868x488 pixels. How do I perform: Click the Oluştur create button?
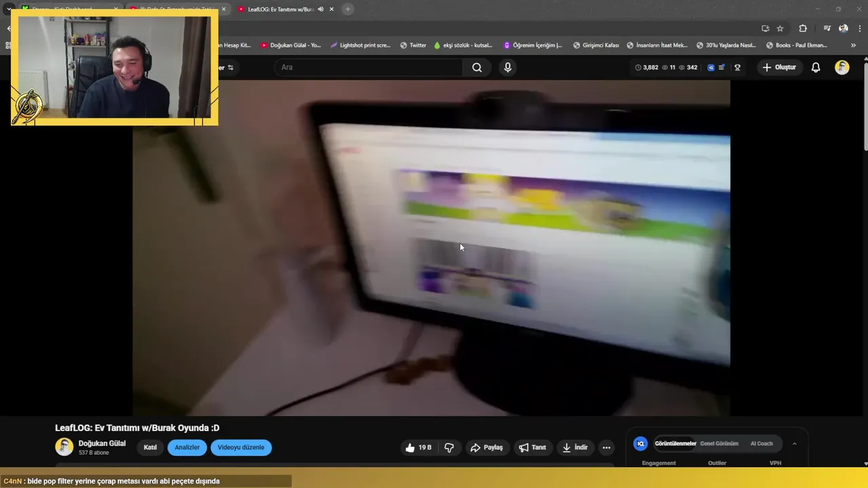click(780, 67)
